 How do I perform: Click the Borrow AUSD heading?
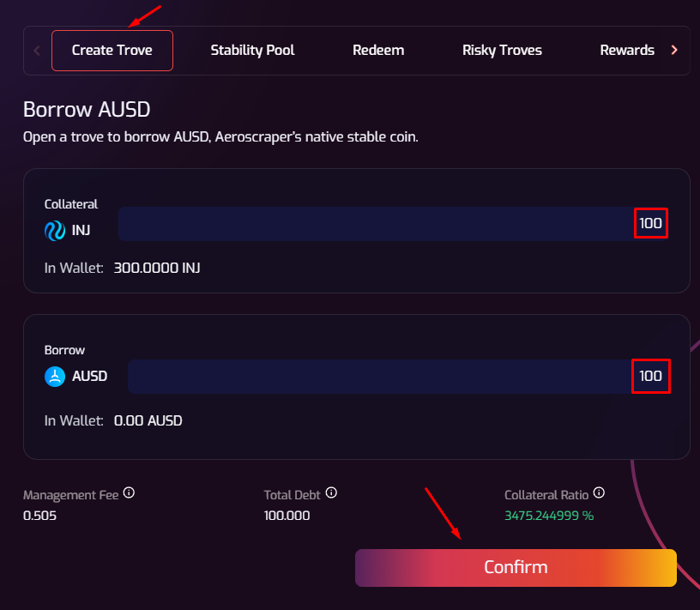tap(87, 110)
